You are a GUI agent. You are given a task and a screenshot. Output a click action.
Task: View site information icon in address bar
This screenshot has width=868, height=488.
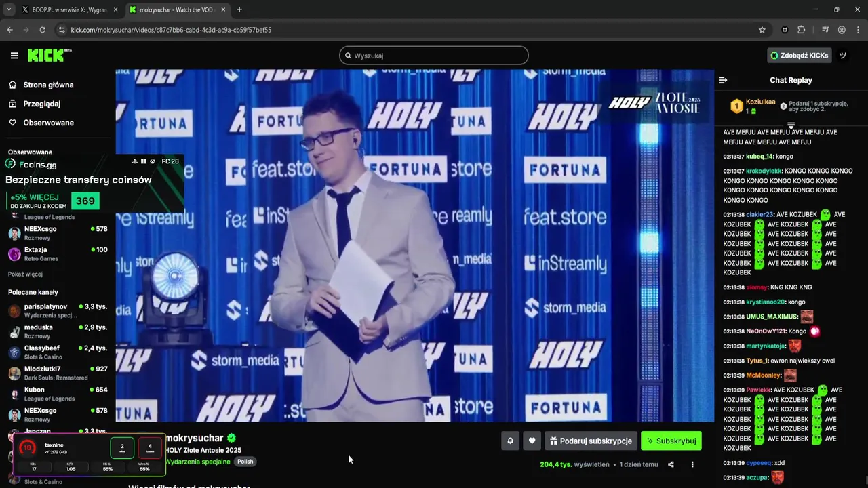pyautogui.click(x=62, y=30)
